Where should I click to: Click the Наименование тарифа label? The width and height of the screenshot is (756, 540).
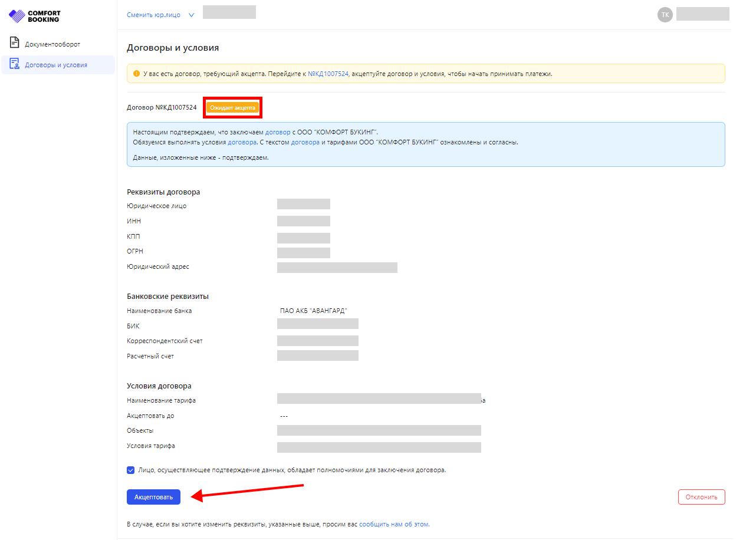pos(161,401)
